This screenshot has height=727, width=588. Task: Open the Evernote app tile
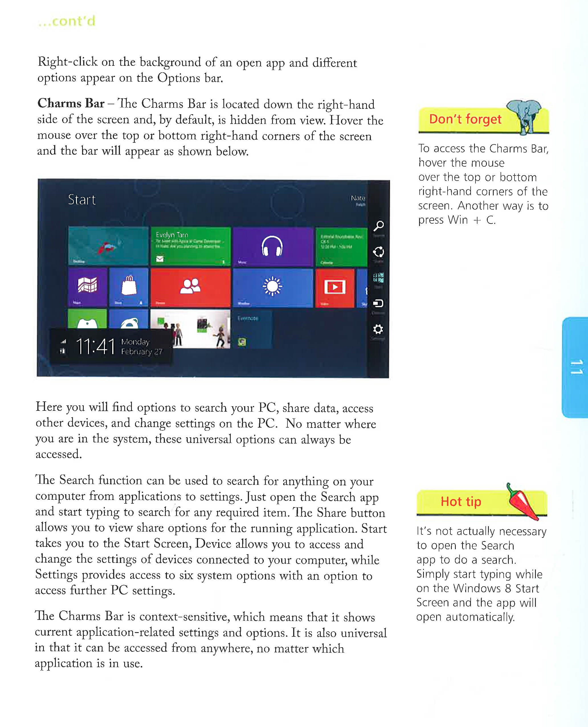[249, 333]
